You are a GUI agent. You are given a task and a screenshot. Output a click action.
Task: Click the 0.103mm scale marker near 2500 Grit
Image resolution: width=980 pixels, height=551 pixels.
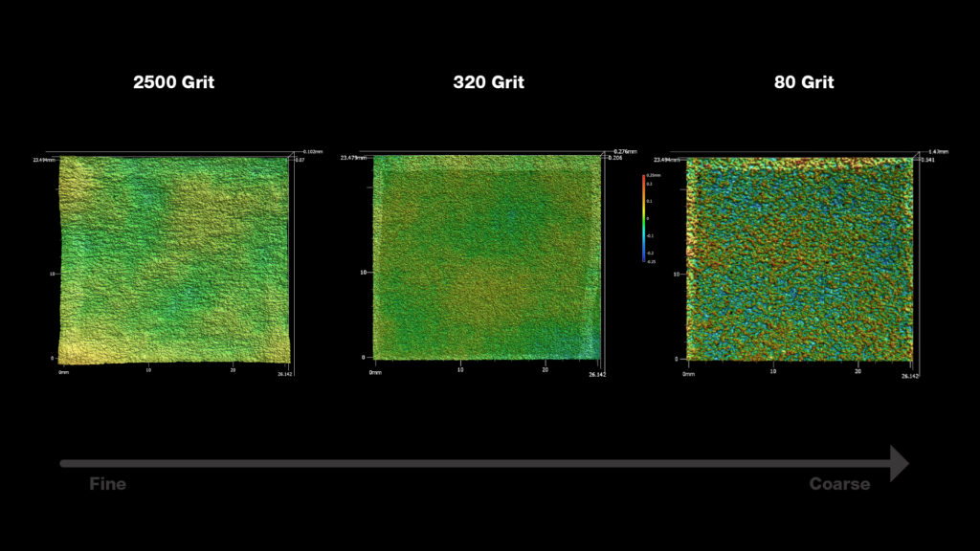pos(312,151)
